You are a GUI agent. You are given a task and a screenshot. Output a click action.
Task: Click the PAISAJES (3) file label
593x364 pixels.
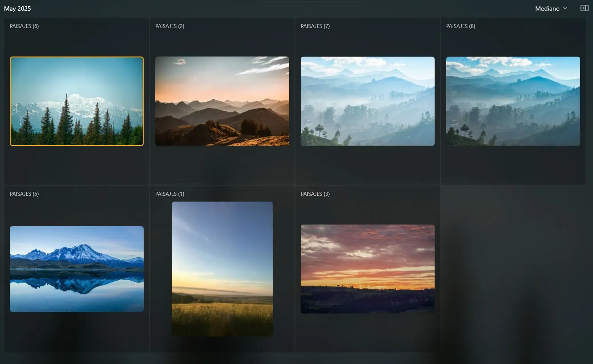pos(315,194)
